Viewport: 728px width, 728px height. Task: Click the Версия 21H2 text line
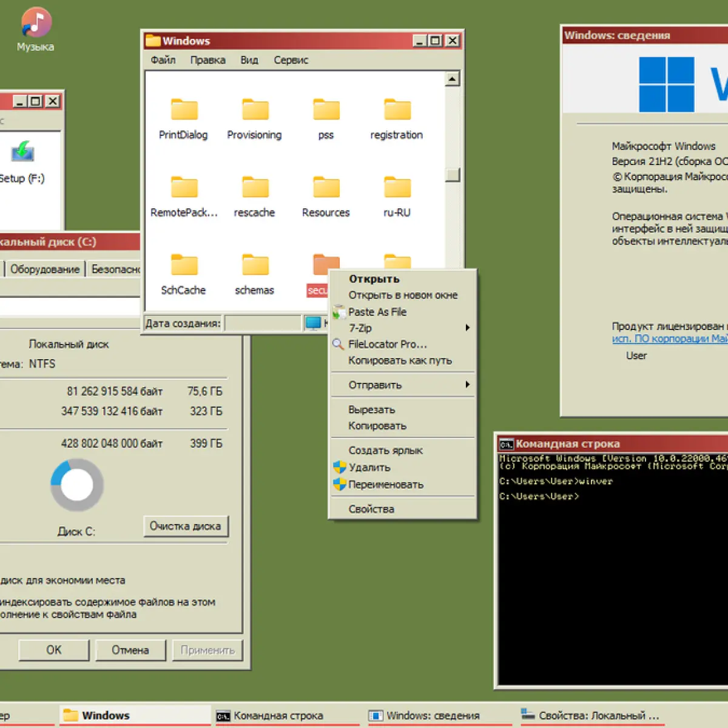(670, 161)
